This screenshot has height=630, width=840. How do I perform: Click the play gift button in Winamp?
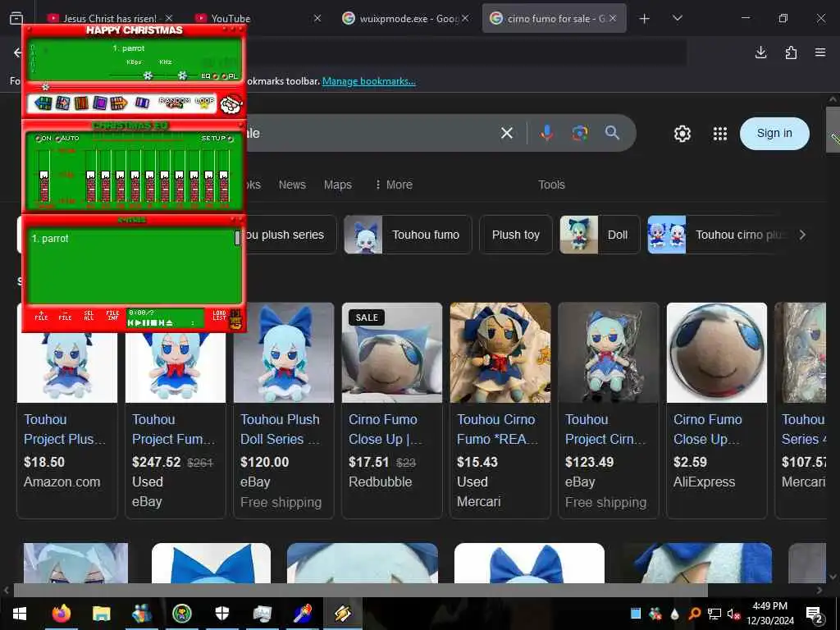(62, 103)
